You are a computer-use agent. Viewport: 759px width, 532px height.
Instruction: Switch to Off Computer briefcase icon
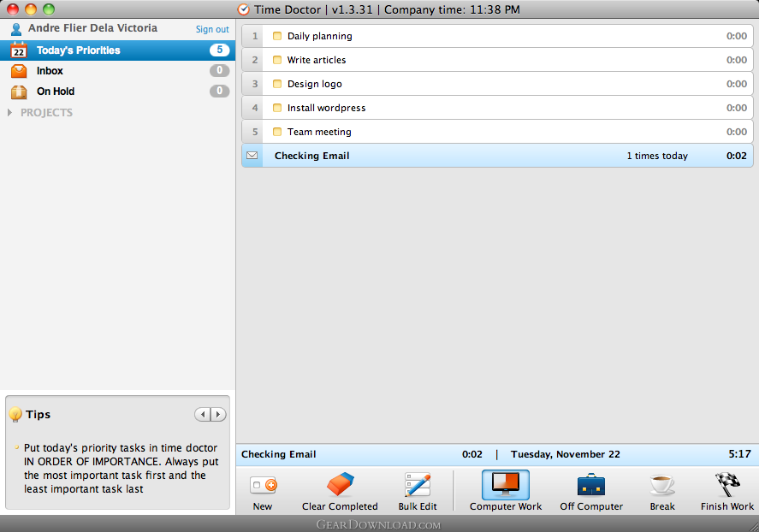(591, 485)
